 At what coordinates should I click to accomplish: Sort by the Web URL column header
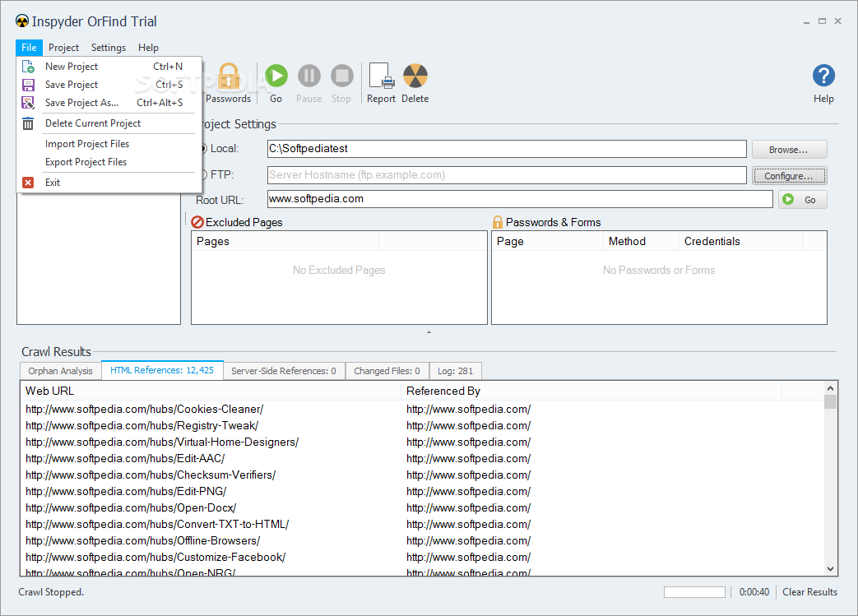(211, 391)
